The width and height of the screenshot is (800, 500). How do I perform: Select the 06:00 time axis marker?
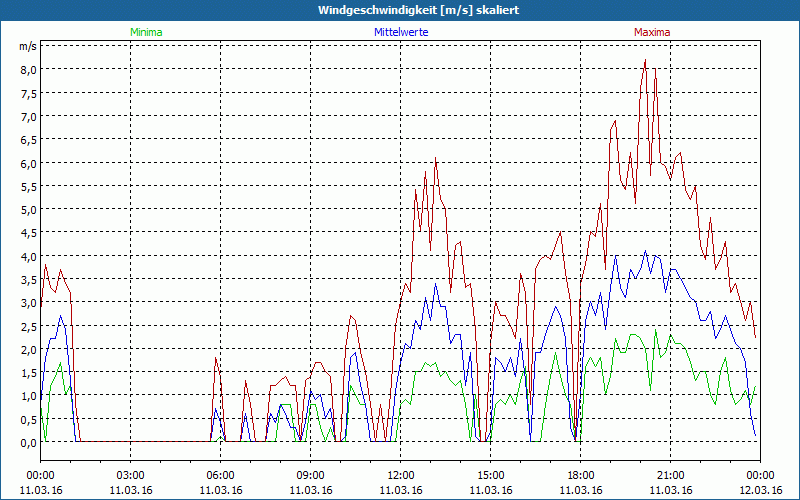coord(220,475)
